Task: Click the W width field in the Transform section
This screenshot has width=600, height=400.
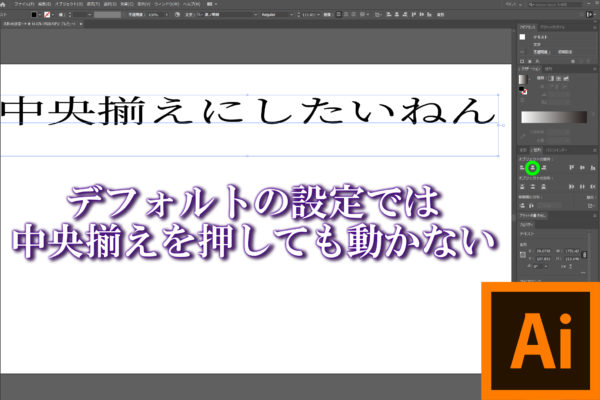Action: (572, 251)
